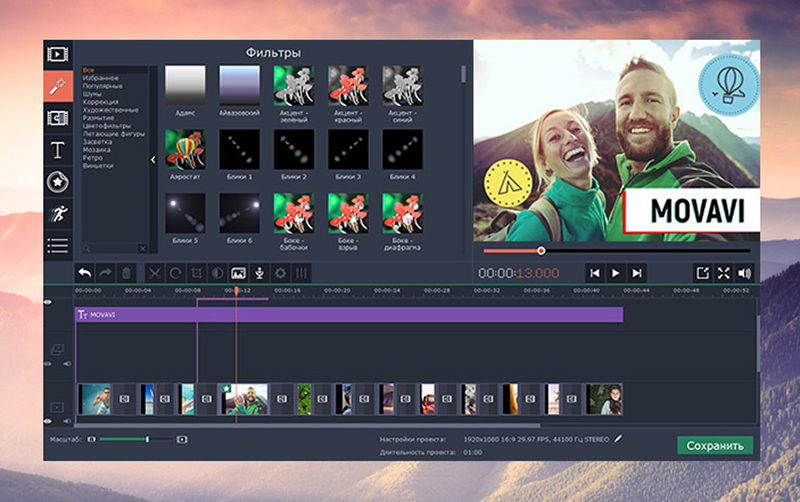Open the Stickers star icon panel
800x502 pixels.
(x=59, y=181)
